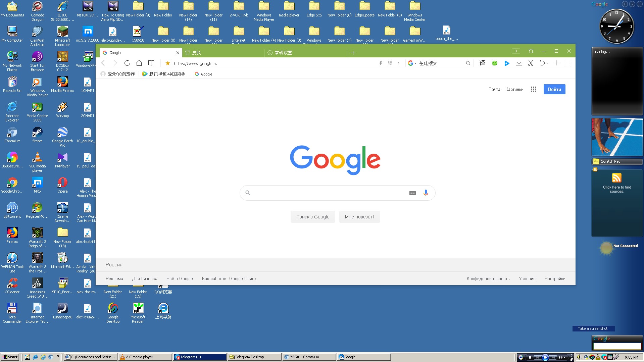Switch to the 常规设置 tab
The image size is (644, 362).
284,53
